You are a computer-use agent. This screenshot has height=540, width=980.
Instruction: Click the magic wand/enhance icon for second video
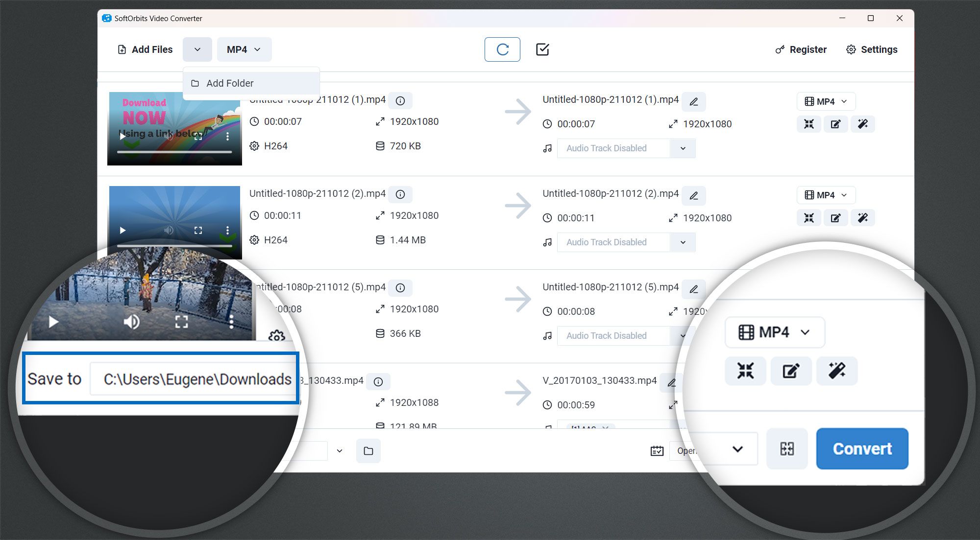click(863, 217)
